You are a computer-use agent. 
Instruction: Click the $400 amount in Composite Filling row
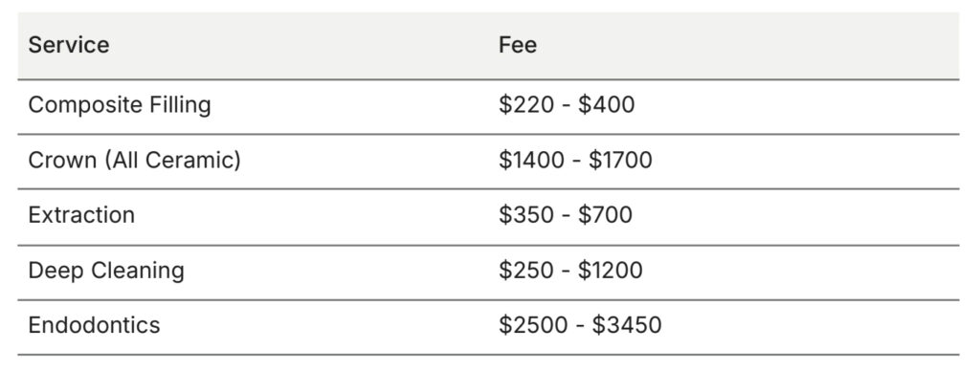click(x=606, y=105)
